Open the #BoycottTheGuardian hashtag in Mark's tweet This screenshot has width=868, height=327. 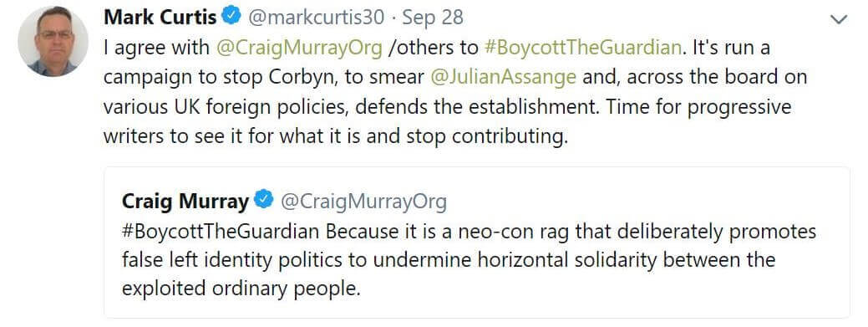point(582,48)
